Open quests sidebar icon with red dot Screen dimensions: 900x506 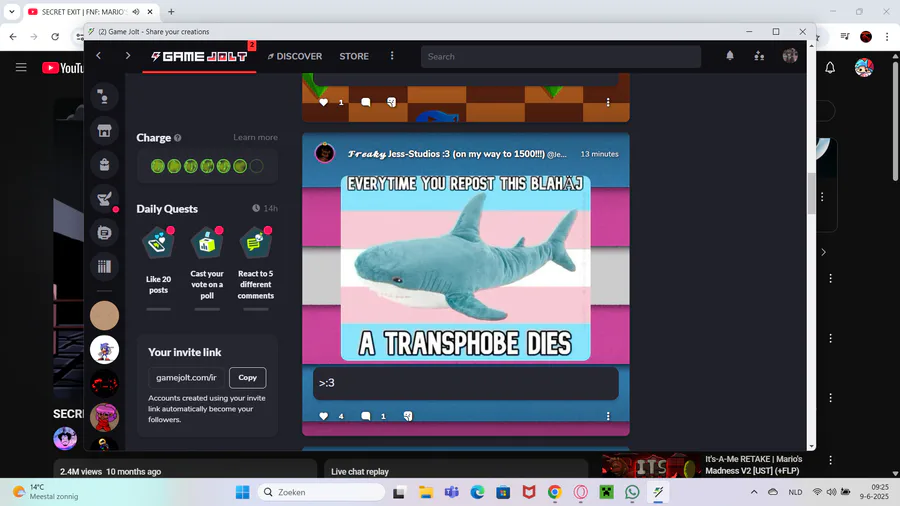click(104, 198)
